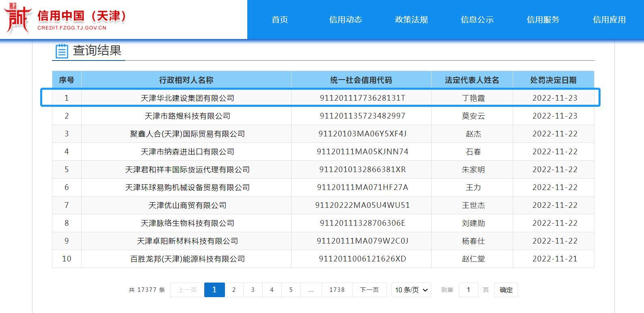Click the 共 17377 条 total count text
Viewport: 644px width, 313px height.
(x=147, y=290)
